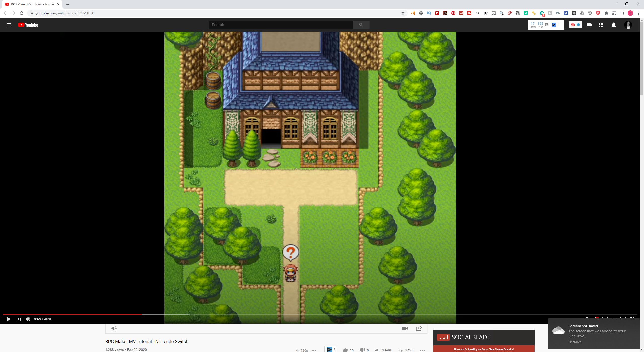644x352 pixels.
Task: Reload the page
Action: [x=22, y=13]
